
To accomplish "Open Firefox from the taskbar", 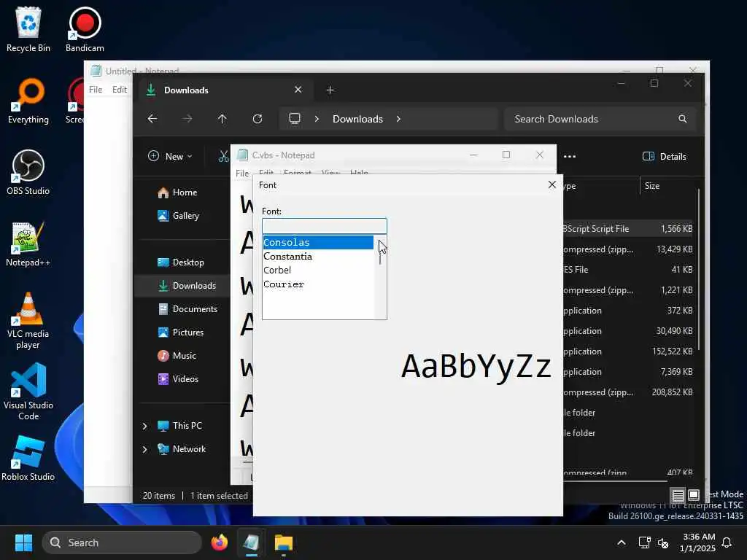I will click(x=219, y=542).
